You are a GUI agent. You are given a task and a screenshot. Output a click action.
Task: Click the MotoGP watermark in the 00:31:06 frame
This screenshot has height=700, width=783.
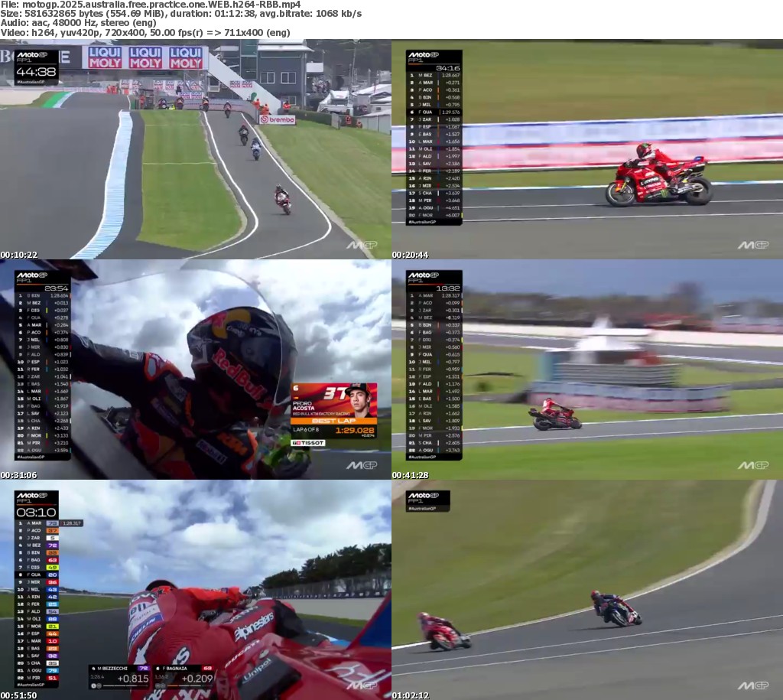pos(361,465)
